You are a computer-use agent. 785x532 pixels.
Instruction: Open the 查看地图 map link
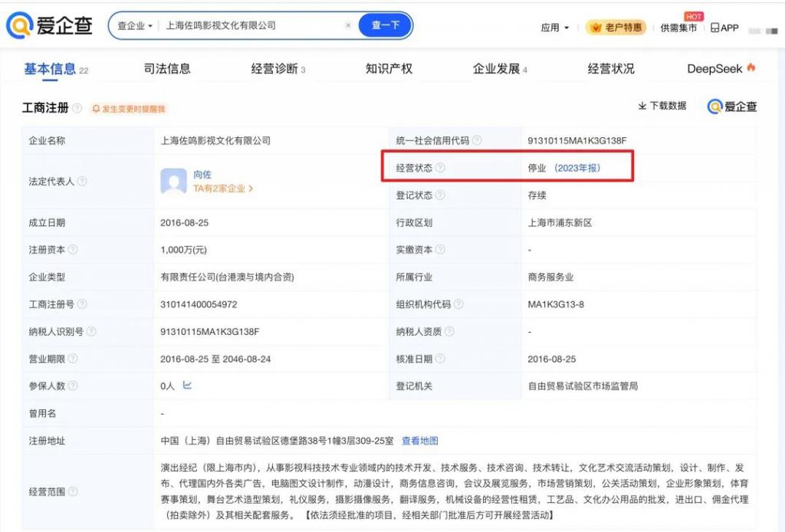pos(420,441)
